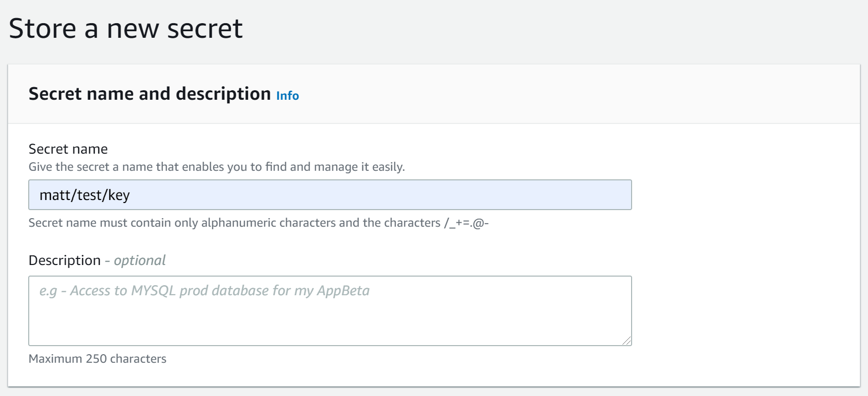Click the Secret name and description header

click(x=150, y=94)
